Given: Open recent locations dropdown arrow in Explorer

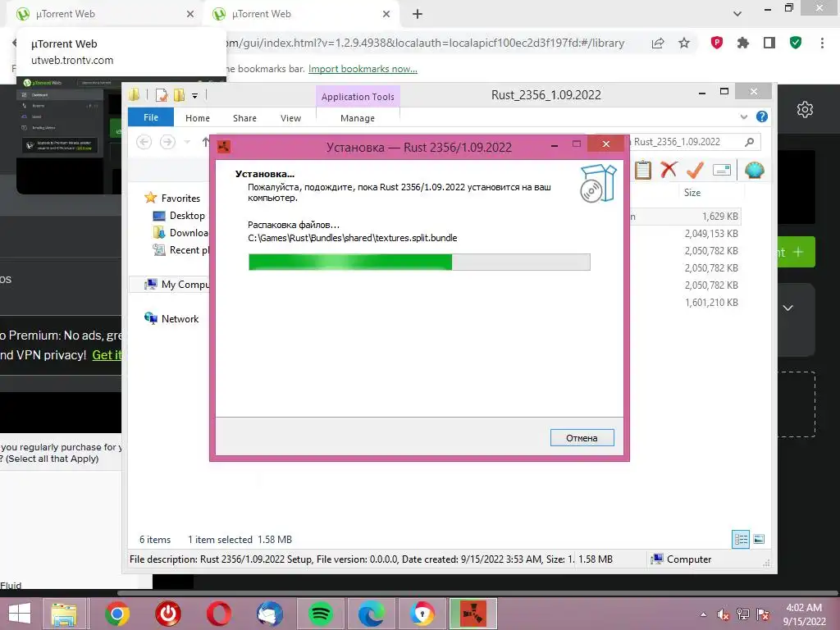Looking at the screenshot, I should (187, 142).
